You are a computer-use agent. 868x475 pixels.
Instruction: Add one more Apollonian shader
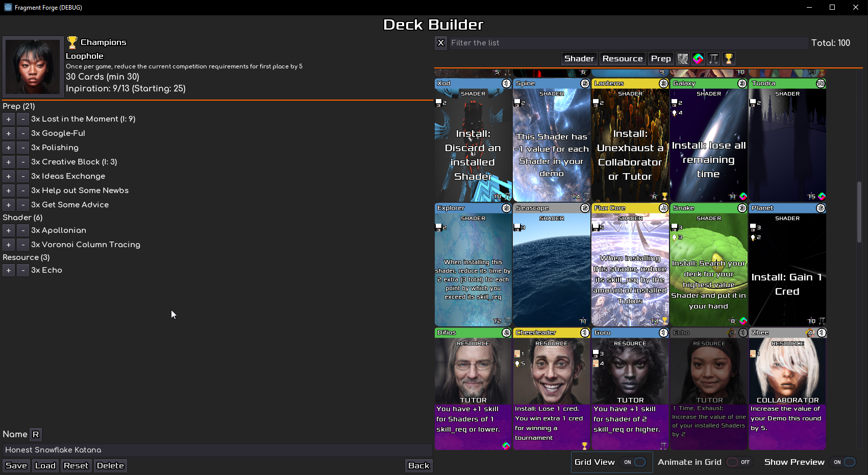click(x=9, y=230)
